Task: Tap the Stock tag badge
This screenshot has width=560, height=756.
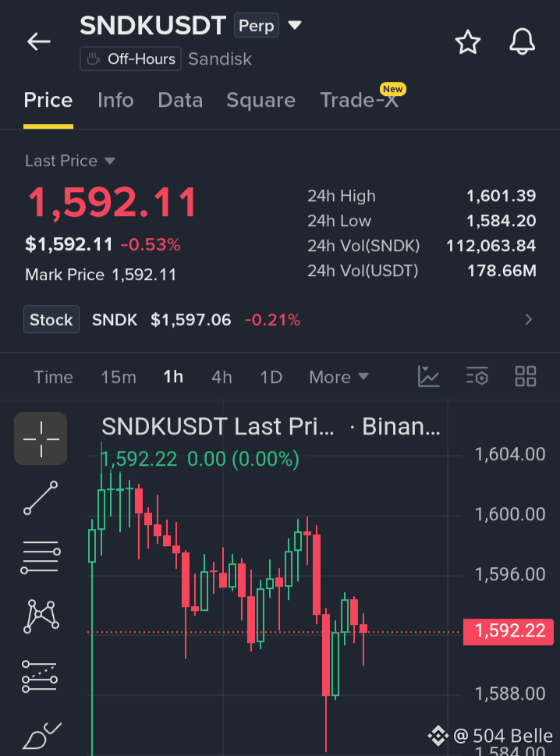Action: 51,319
